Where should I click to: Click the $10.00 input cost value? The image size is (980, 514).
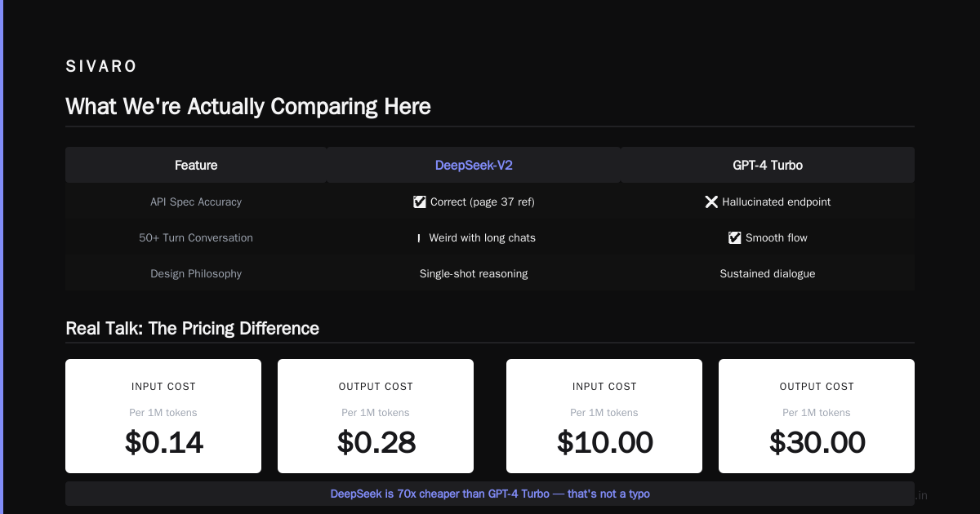604,442
